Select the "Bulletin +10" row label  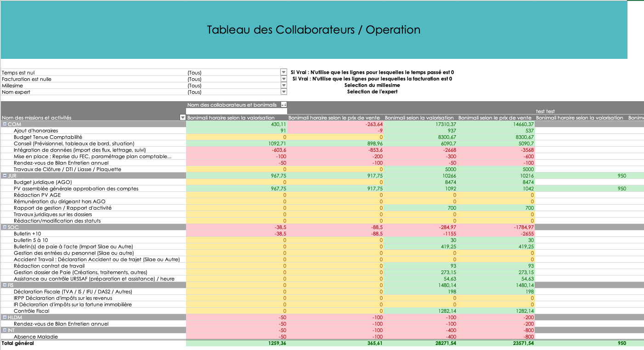click(x=28, y=233)
